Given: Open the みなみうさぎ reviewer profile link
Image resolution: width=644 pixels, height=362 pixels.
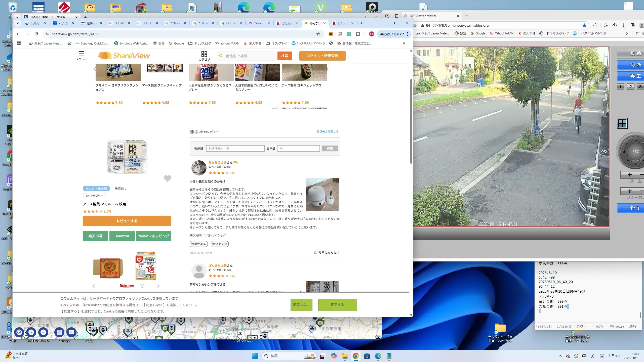Looking at the screenshot, I should point(217,162).
